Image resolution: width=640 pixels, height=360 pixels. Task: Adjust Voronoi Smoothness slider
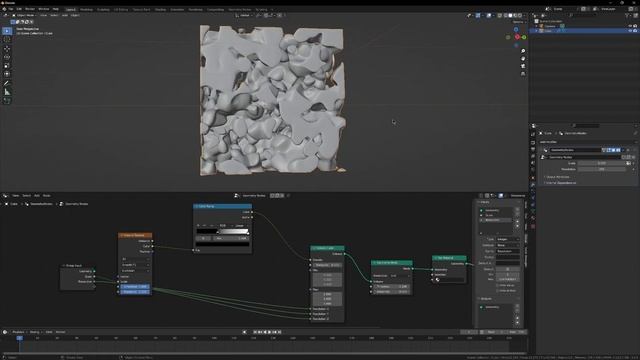135,287
